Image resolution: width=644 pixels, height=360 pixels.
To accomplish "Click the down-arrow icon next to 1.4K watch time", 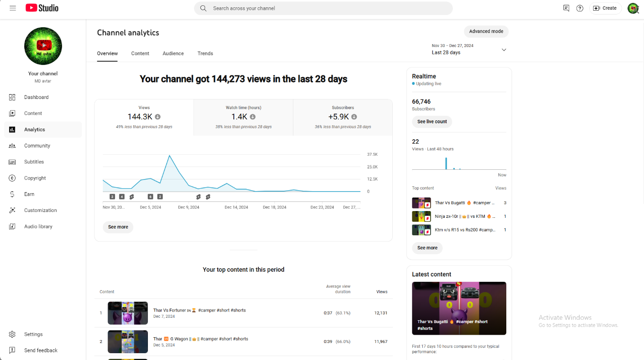I will (x=253, y=117).
